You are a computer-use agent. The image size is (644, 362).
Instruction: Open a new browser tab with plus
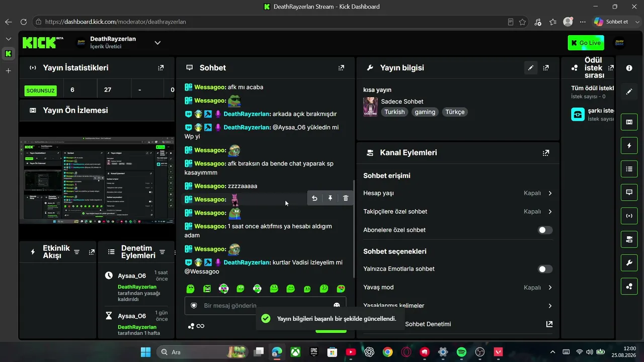pos(8,71)
